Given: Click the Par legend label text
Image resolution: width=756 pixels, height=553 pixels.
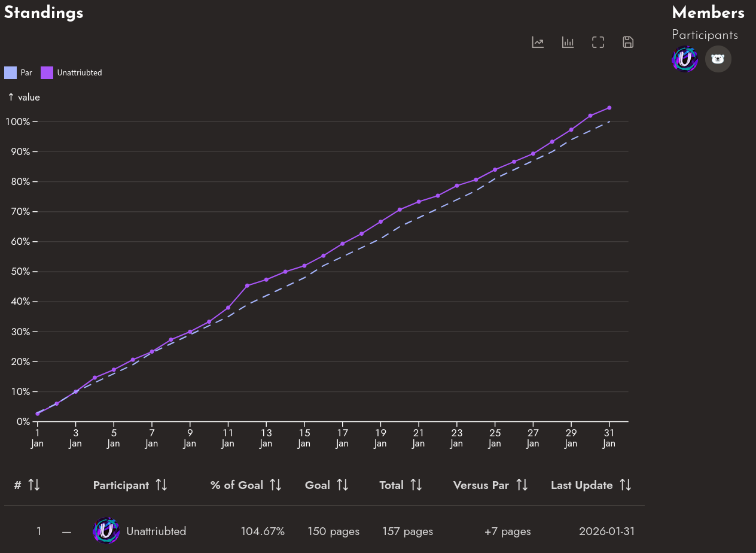Looking at the screenshot, I should (x=26, y=73).
